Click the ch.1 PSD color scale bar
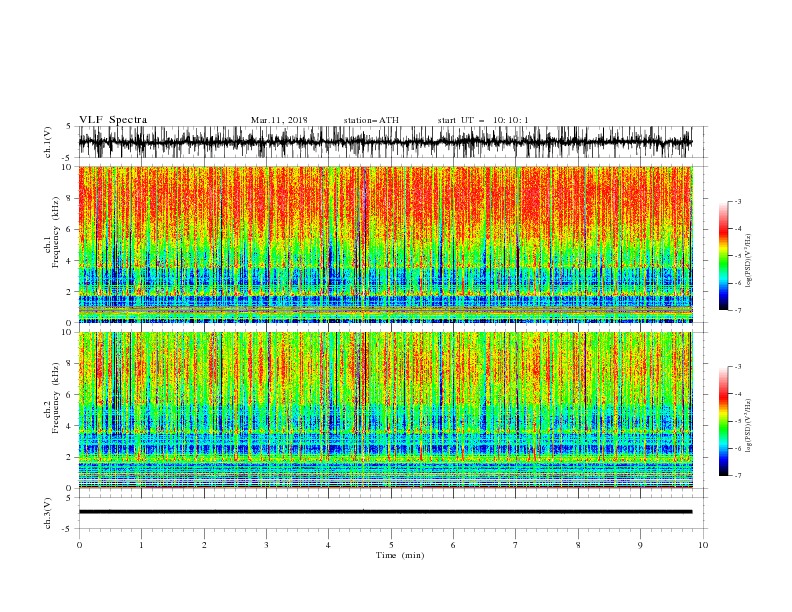This screenshot has width=792, height=612. 723,256
